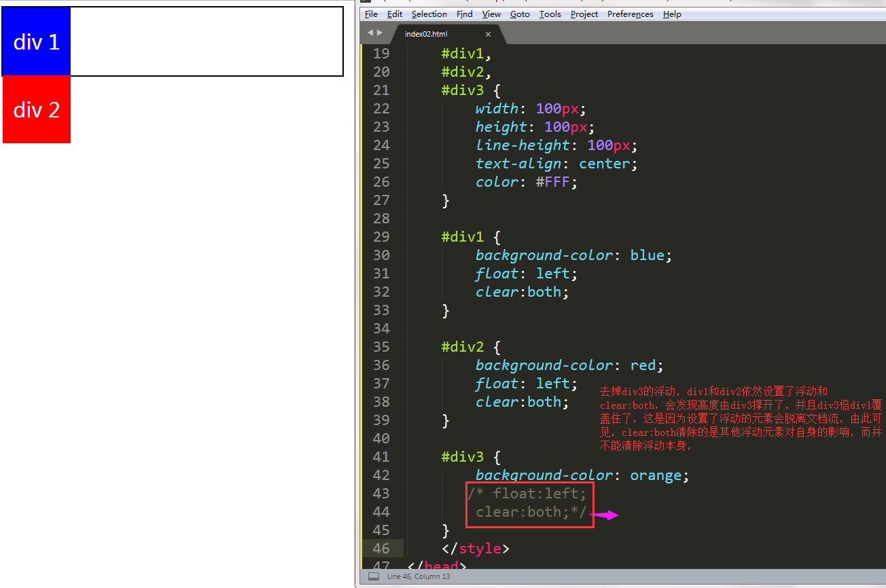Place cursor on '#div1 {' at line 29

pyautogui.click(x=470, y=237)
